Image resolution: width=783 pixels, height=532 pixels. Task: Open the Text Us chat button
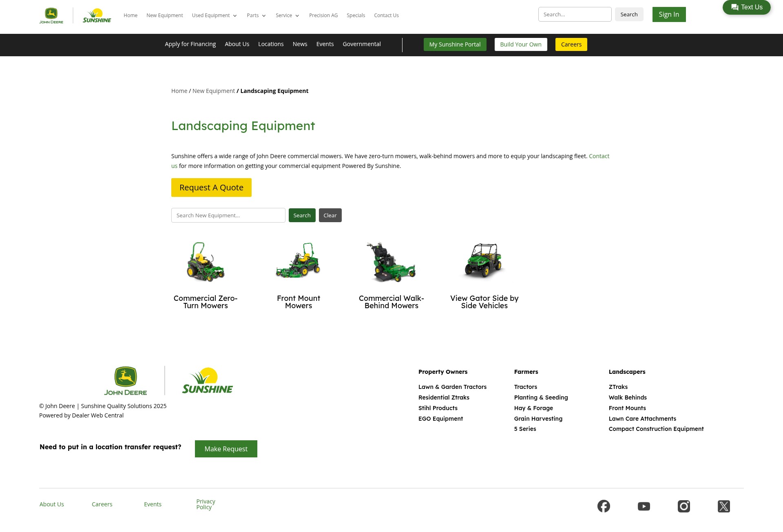tap(747, 7)
